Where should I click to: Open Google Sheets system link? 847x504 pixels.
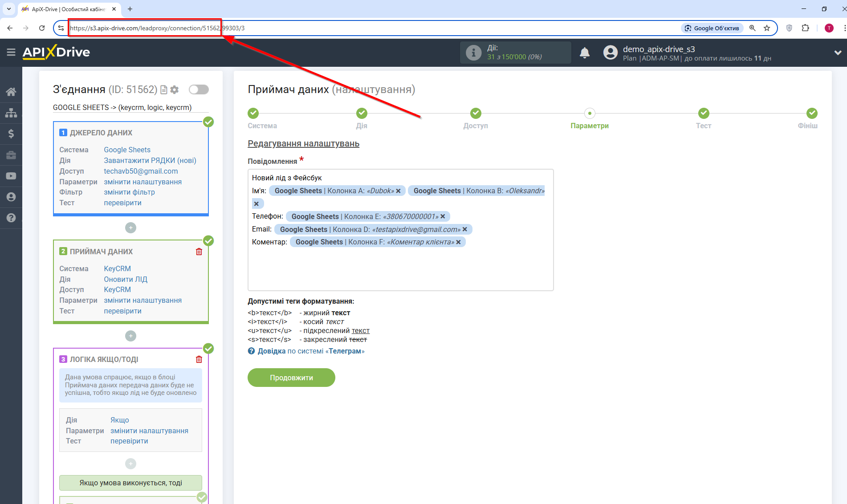pos(127,150)
